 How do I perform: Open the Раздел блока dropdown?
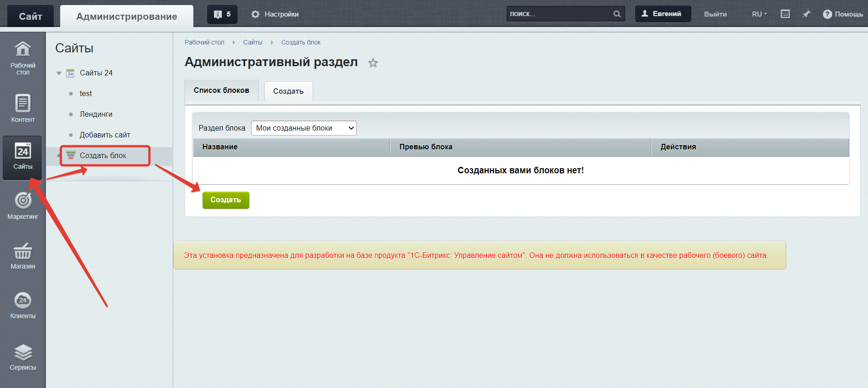click(x=304, y=128)
